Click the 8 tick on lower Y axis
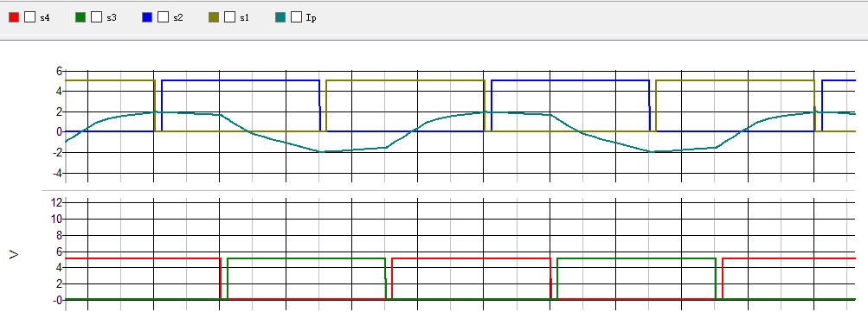 tap(58, 235)
